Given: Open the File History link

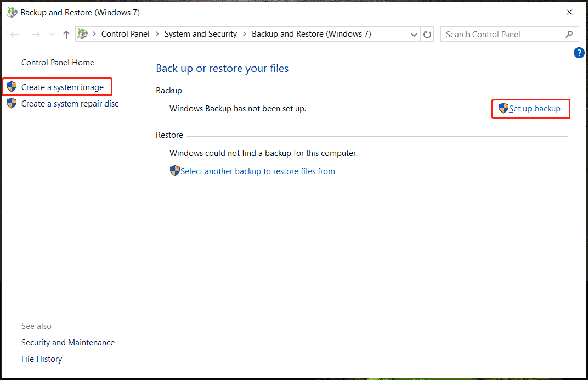Looking at the screenshot, I should click(42, 359).
